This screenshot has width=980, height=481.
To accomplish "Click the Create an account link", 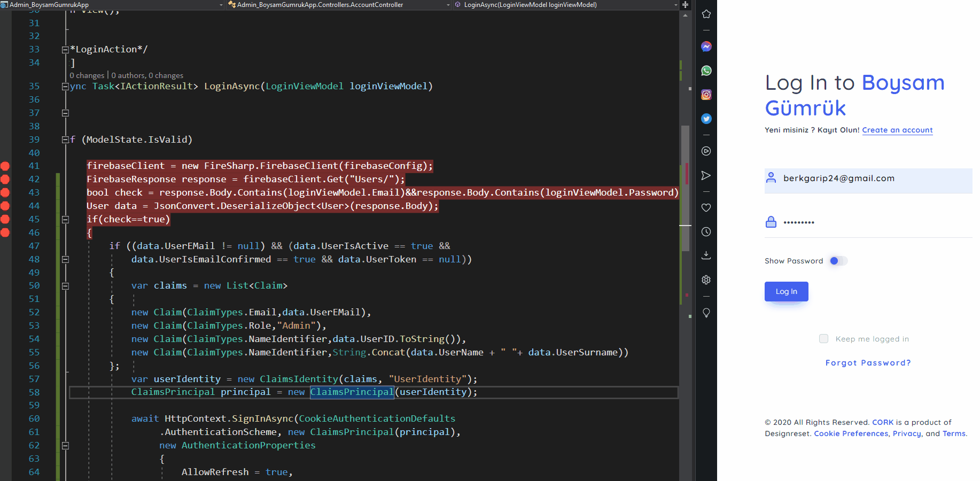I will coord(897,130).
